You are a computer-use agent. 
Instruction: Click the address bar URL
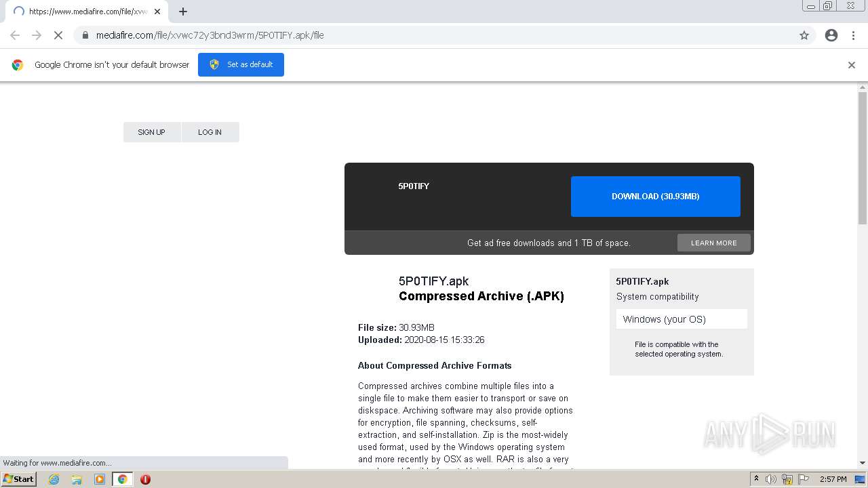pyautogui.click(x=210, y=35)
